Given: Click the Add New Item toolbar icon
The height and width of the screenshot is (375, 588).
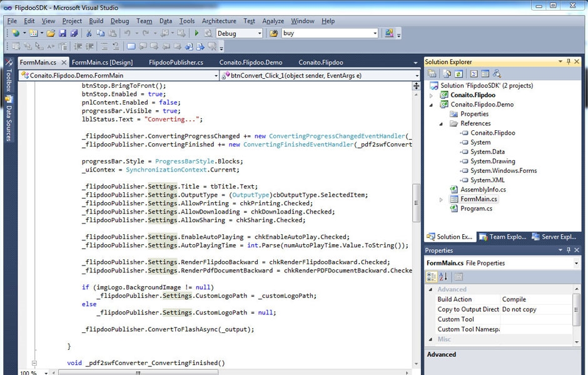Looking at the screenshot, I should [x=33, y=33].
